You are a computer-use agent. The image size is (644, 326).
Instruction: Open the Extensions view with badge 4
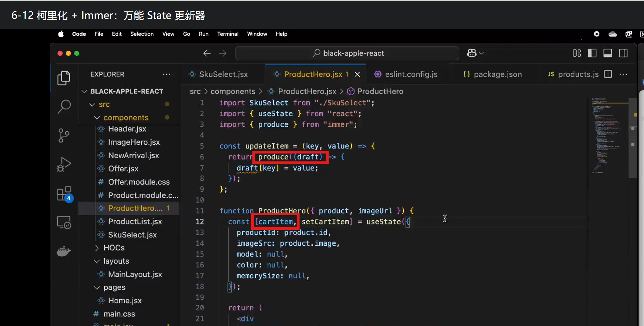click(65, 194)
